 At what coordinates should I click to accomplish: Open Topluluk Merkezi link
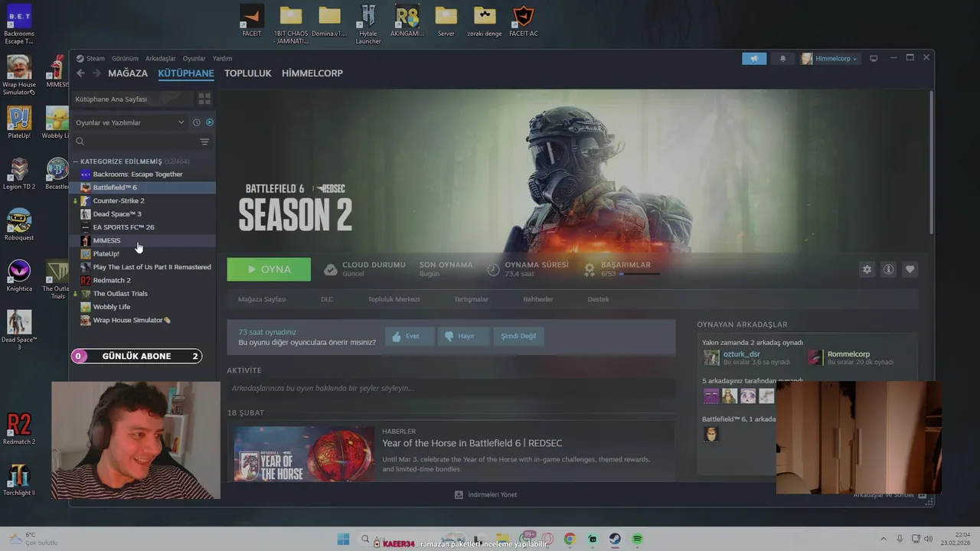pos(394,299)
